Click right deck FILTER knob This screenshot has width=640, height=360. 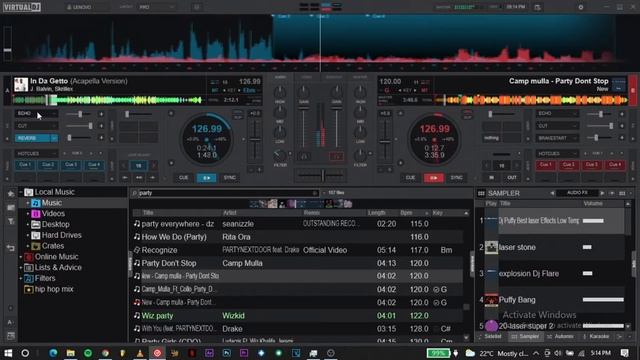(x=360, y=155)
